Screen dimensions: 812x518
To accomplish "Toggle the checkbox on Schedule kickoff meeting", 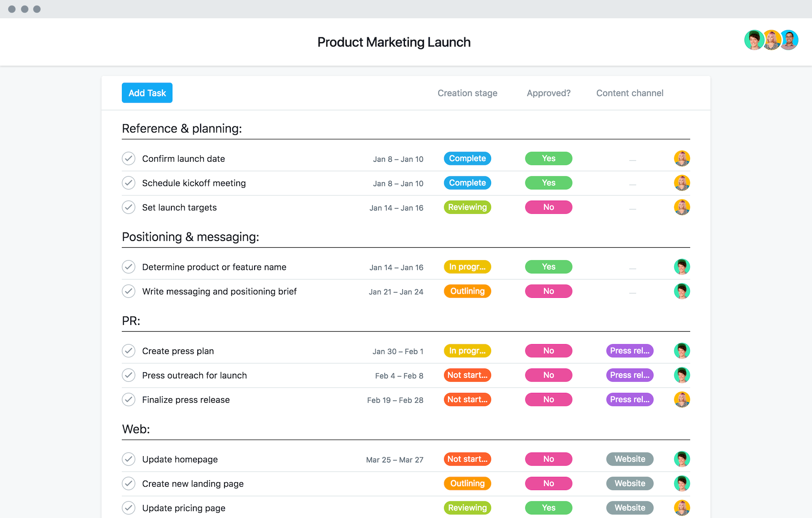I will (x=129, y=182).
